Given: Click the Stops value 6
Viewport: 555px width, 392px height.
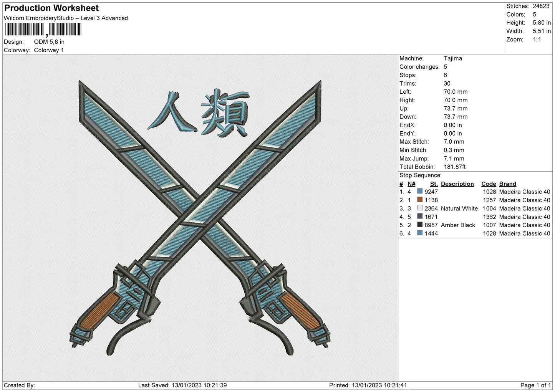Looking at the screenshot, I should click(446, 75).
